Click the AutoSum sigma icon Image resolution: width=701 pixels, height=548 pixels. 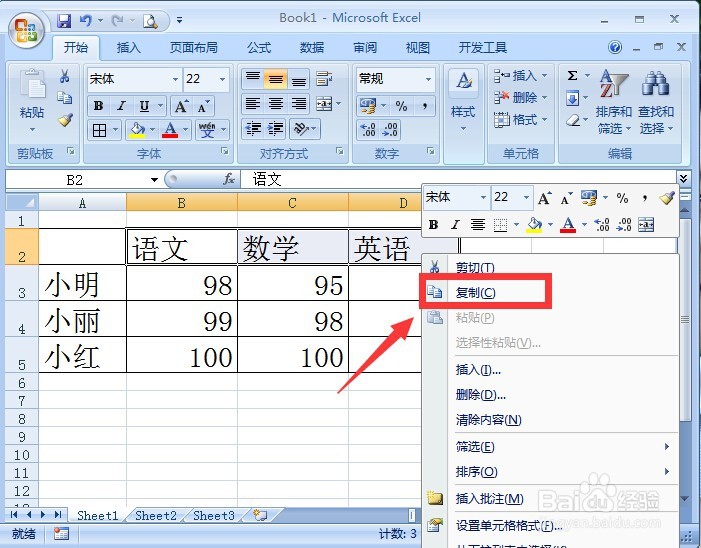572,75
